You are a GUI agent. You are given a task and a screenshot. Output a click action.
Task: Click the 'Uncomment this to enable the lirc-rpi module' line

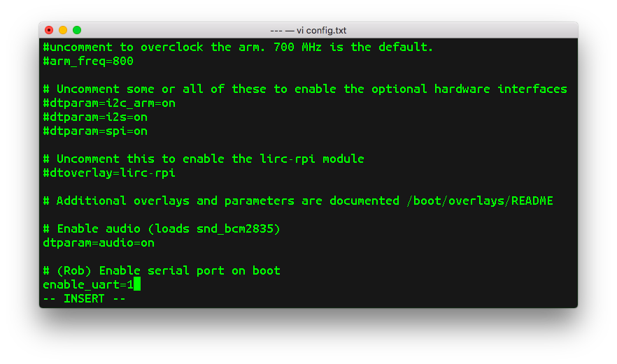pos(204,159)
